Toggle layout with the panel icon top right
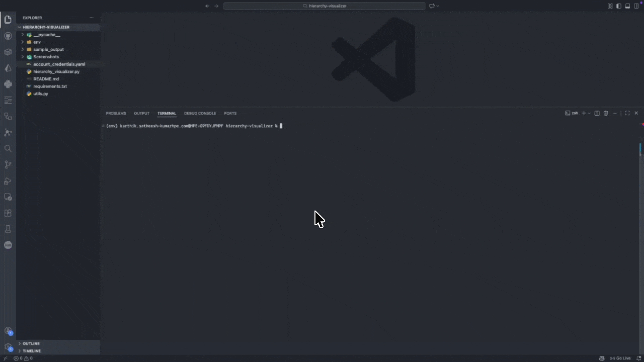Image resolution: width=644 pixels, height=362 pixels. pos(627,6)
